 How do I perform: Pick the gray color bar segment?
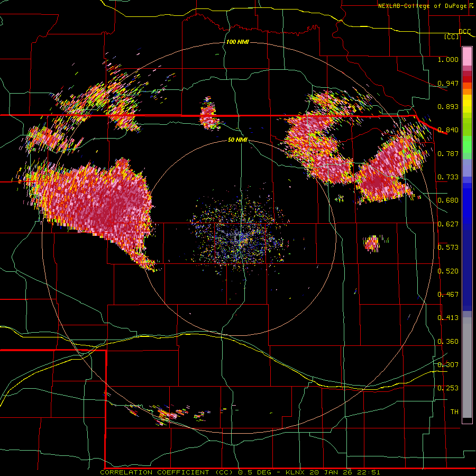[x=467, y=368]
